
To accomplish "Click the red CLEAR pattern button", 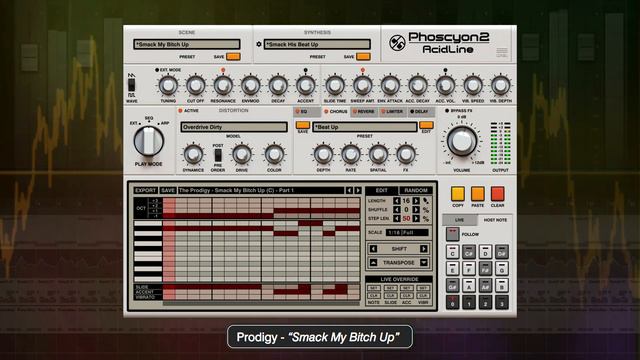I will tap(498, 194).
